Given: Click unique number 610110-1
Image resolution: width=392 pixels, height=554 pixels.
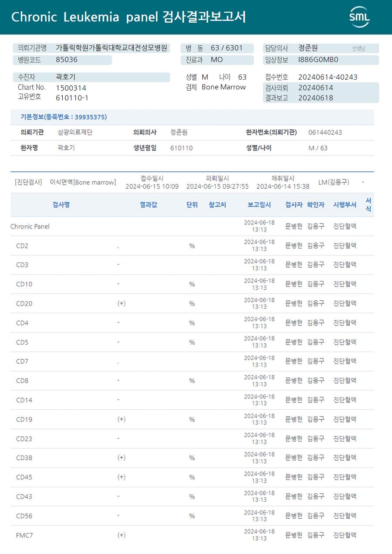Looking at the screenshot, I should pos(72,98).
